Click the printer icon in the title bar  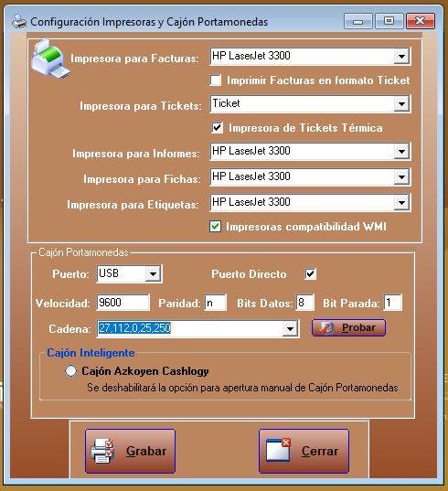tap(19, 22)
